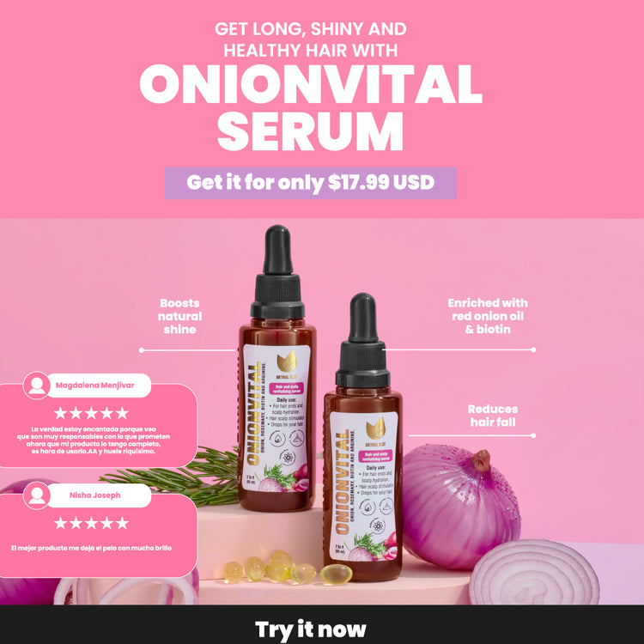Click Nisha Joseph's five-star rating

click(91, 523)
